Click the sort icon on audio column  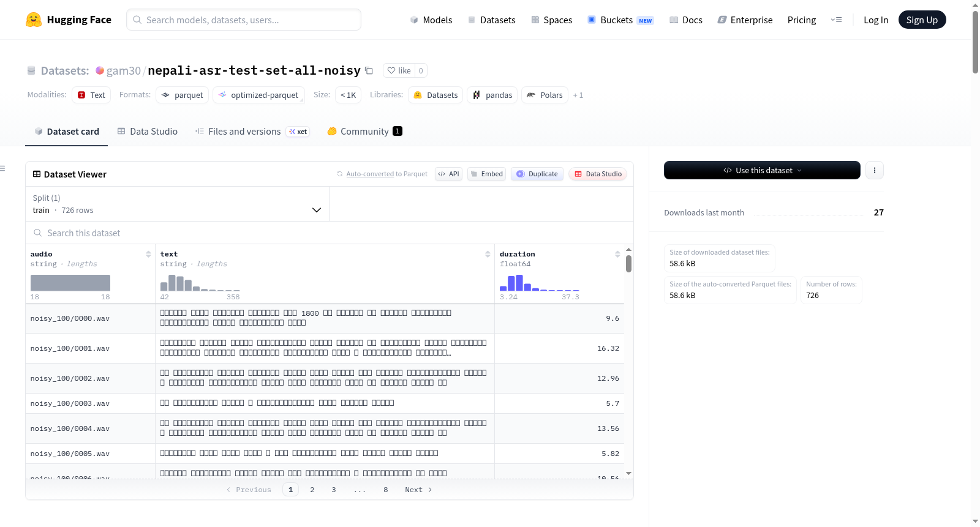pyautogui.click(x=148, y=254)
